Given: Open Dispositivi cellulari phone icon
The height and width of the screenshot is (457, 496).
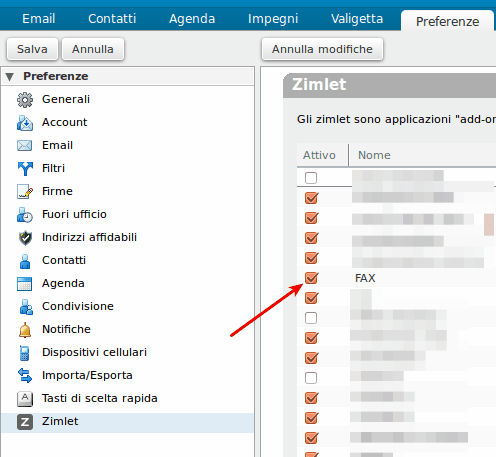Looking at the screenshot, I should pyautogui.click(x=25, y=353).
